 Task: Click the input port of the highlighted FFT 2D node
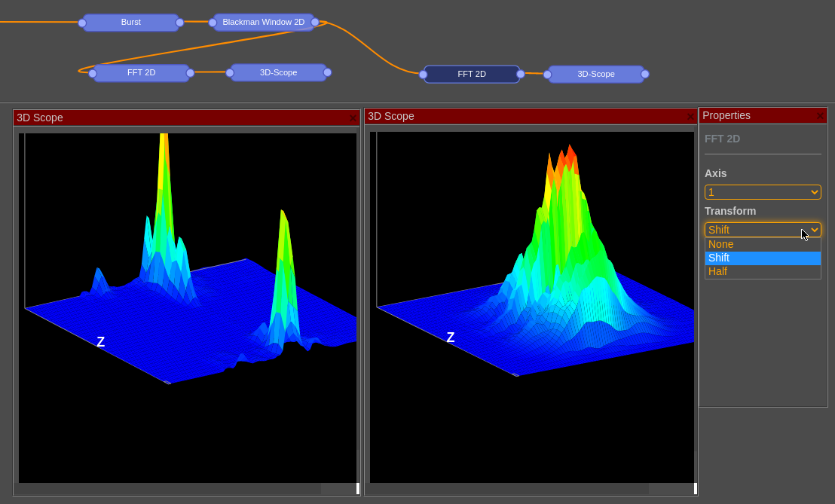tap(424, 75)
